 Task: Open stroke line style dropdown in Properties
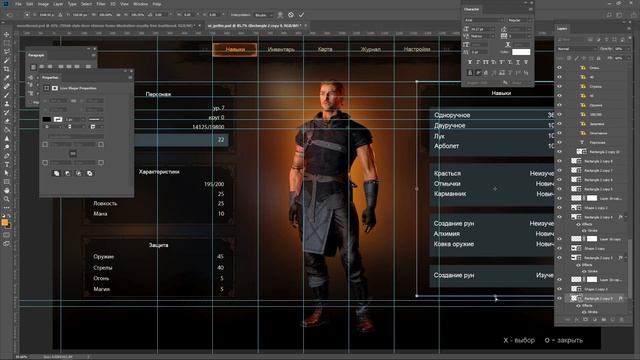pyautogui.click(x=96, y=119)
